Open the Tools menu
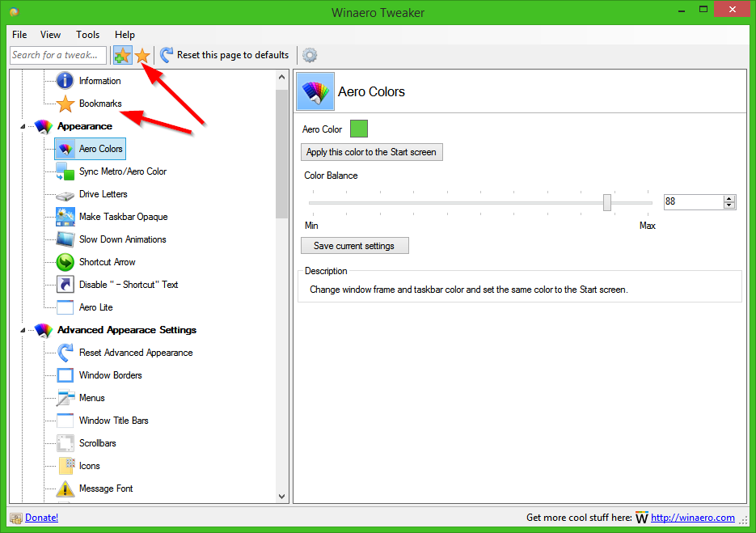The width and height of the screenshot is (756, 533). coord(88,35)
